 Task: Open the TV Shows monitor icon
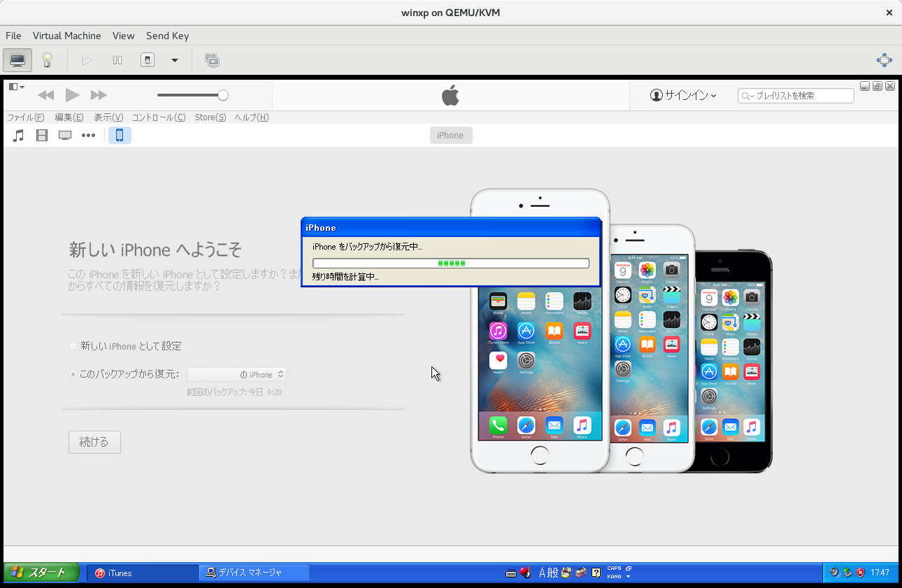(x=65, y=136)
